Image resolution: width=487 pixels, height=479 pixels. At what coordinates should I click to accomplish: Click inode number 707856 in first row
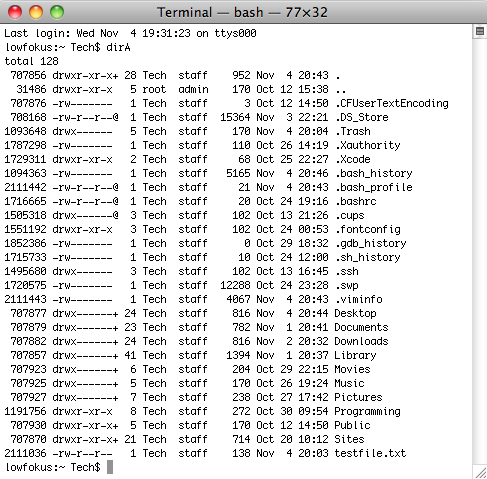28,75
